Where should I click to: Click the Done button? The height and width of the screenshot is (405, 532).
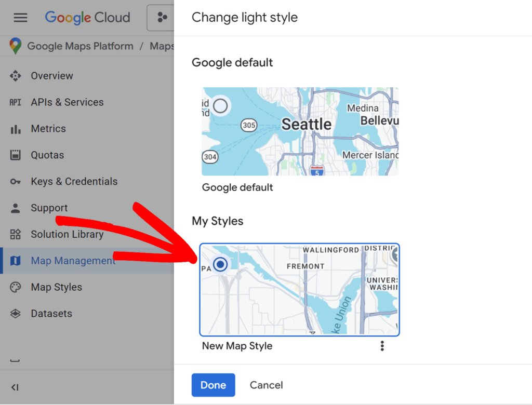213,385
